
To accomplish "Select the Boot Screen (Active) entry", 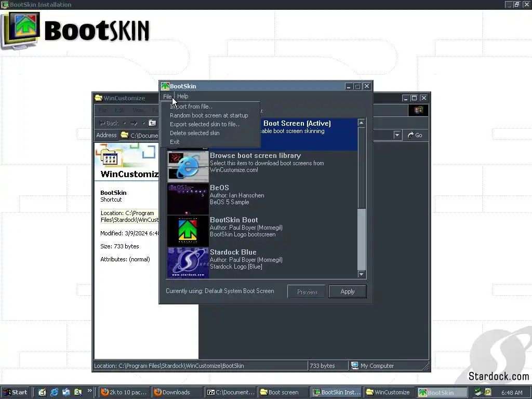I will (x=309, y=134).
